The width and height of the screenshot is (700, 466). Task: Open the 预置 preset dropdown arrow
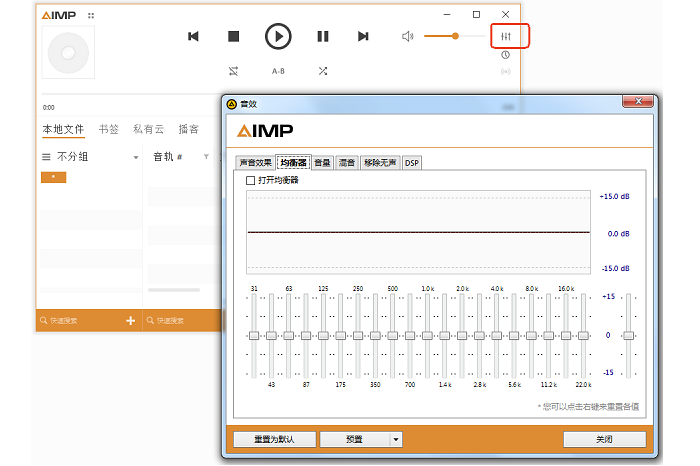coord(396,439)
